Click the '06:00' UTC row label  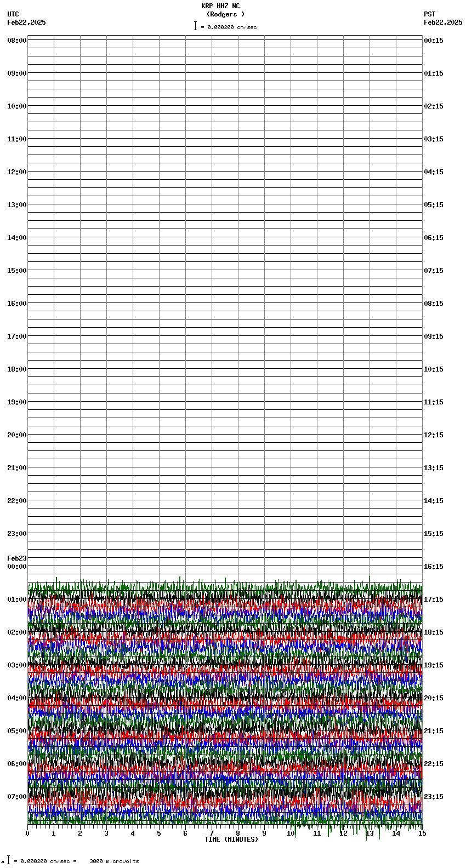pos(17,764)
